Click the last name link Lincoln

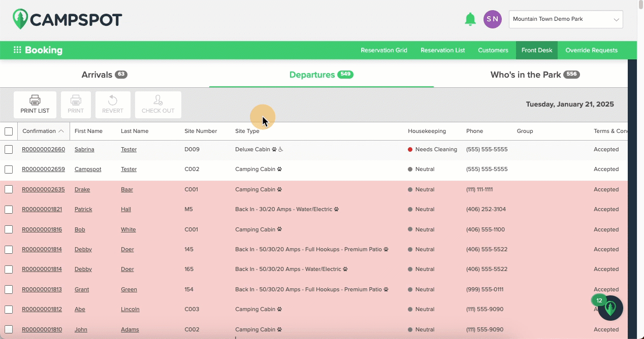tap(130, 309)
